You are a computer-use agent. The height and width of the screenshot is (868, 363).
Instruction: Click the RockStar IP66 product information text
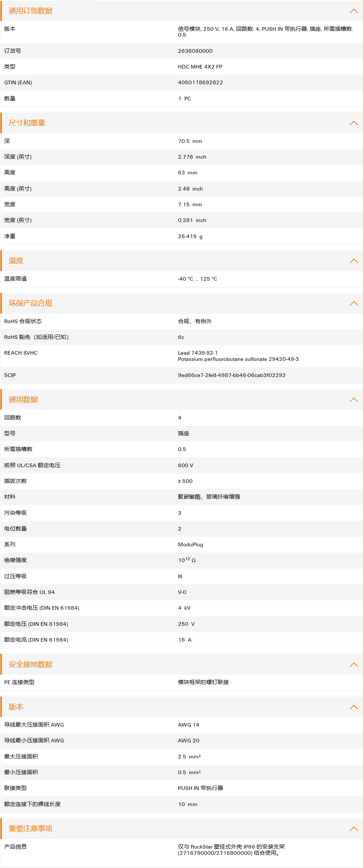[x=231, y=850]
